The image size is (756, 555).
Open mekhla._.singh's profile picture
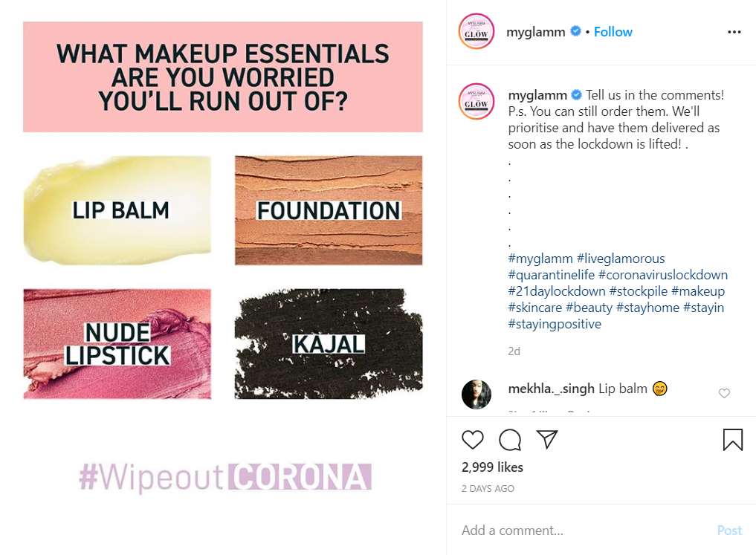coord(476,394)
